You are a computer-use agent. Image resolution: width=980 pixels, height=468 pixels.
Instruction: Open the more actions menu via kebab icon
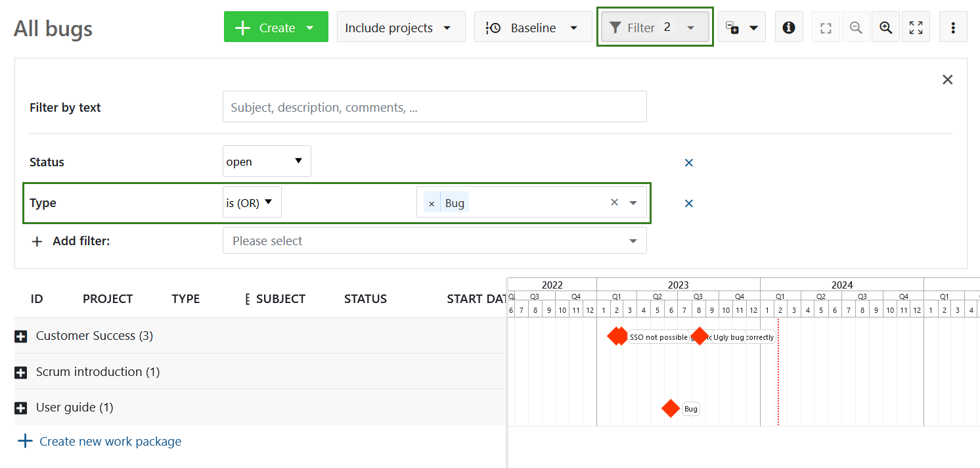point(953,26)
